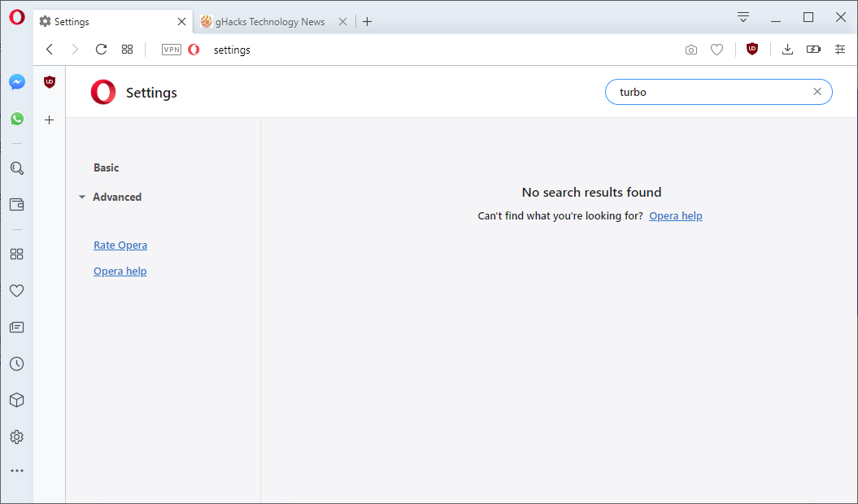This screenshot has width=858, height=504.
Task: Open Speed Dial from the toolbar
Action: click(x=128, y=50)
